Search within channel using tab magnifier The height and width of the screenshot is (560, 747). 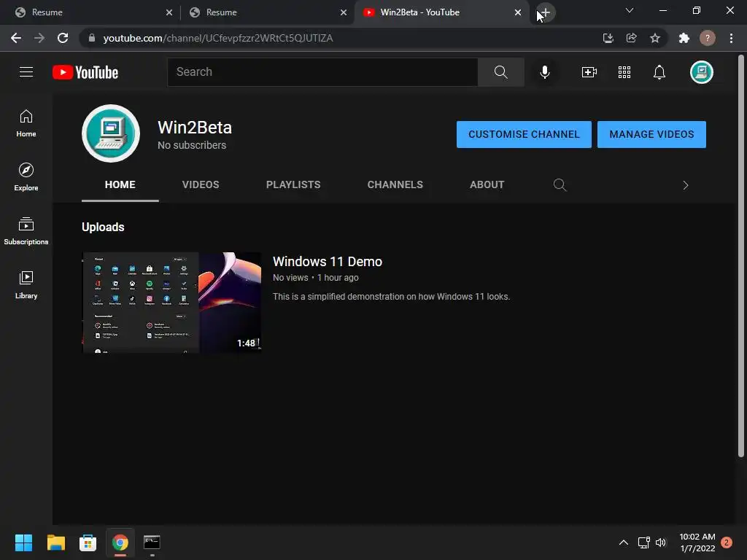(x=560, y=184)
